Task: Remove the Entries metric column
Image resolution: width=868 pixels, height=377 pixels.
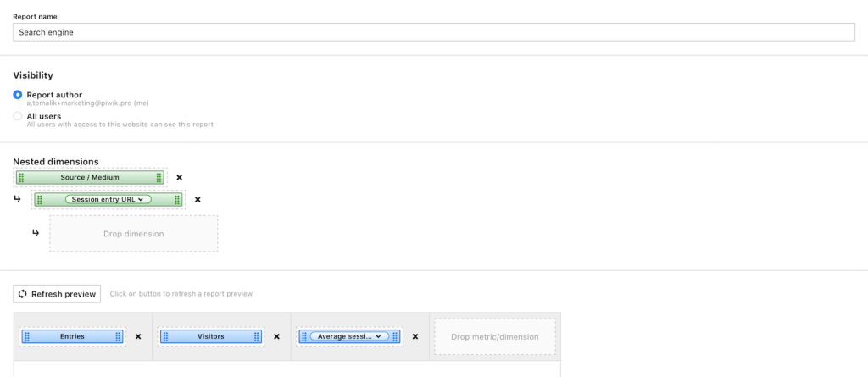Action: point(138,336)
